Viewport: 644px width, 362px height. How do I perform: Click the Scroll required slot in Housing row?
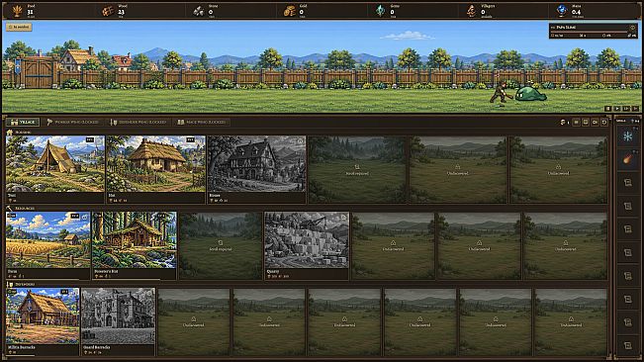(x=357, y=169)
